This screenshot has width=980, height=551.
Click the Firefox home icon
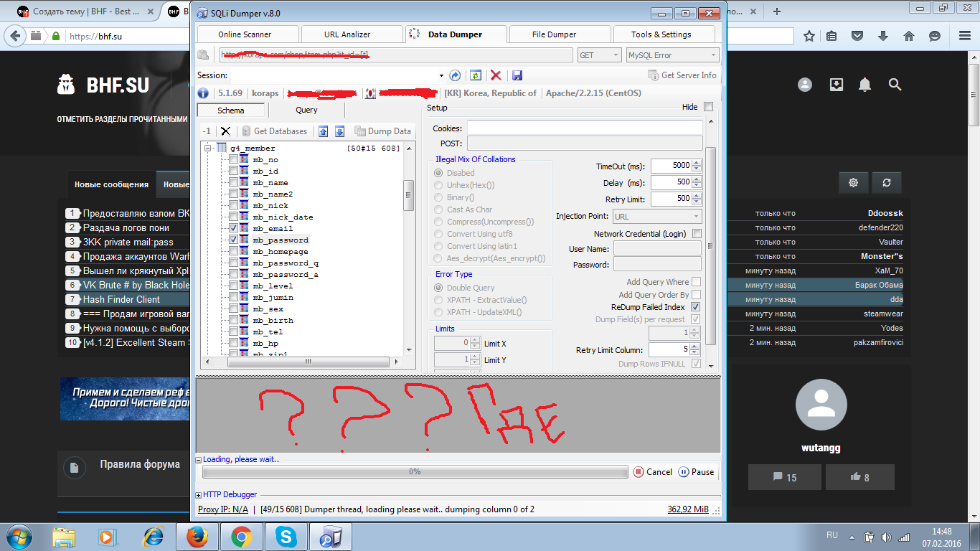pos(909,36)
